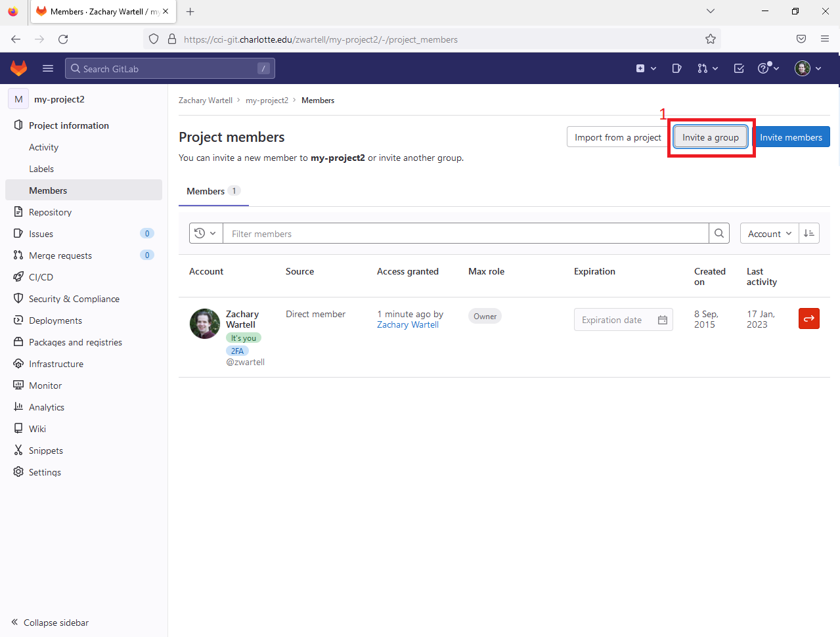Screen dimensions: 840x637
Task: Click the Invite a group button
Action: [x=710, y=137]
